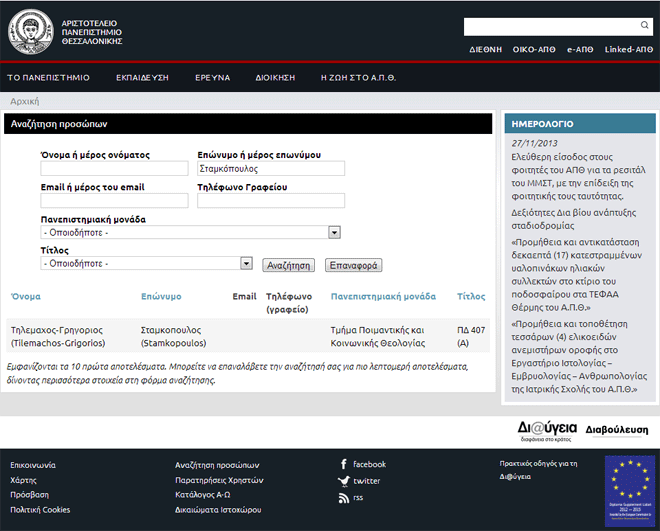Open the Twitter icon link in footer
Screen dimensions: 660x531
[x=344, y=481]
